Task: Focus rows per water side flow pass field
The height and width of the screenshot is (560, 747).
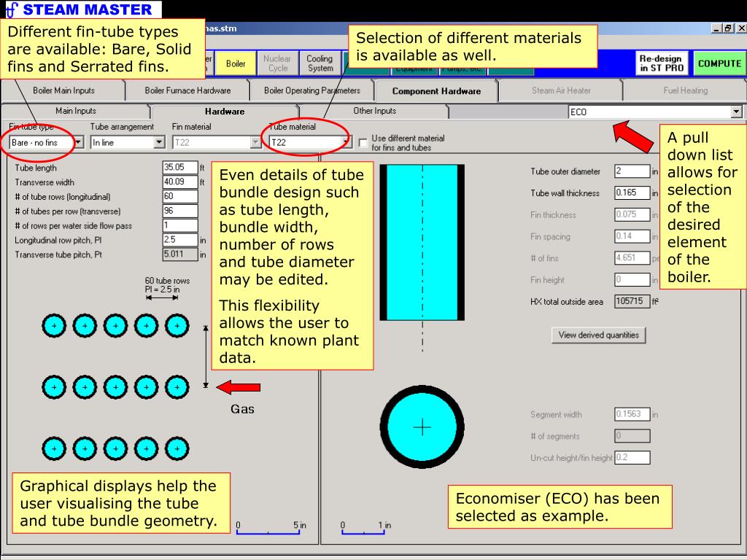Action: [x=180, y=225]
